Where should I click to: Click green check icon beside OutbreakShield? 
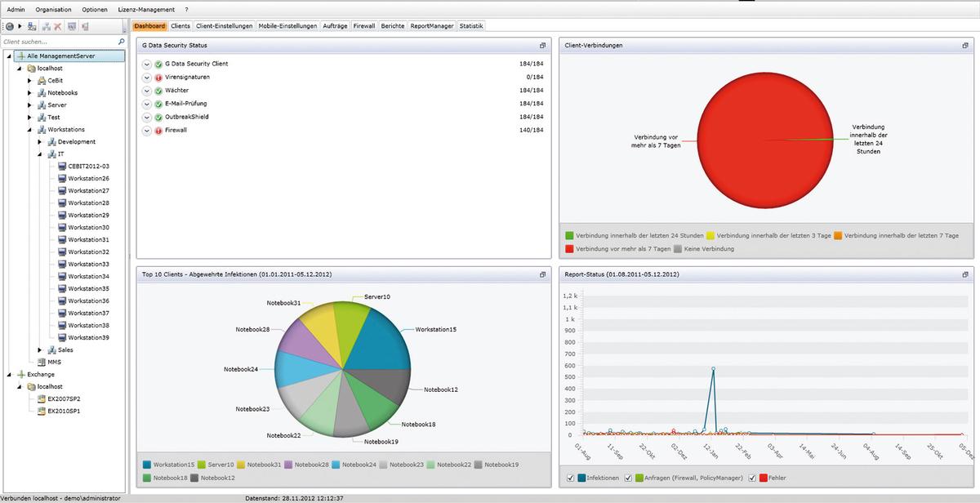158,117
